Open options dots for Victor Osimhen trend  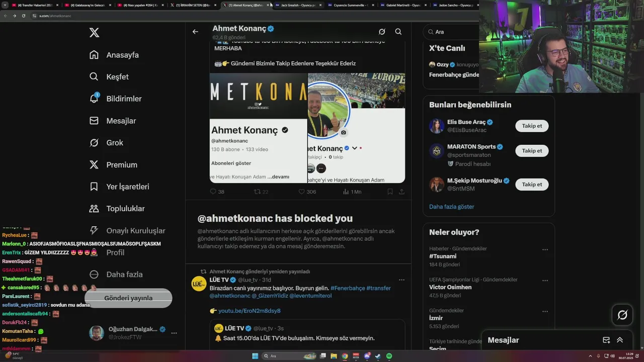click(x=545, y=281)
